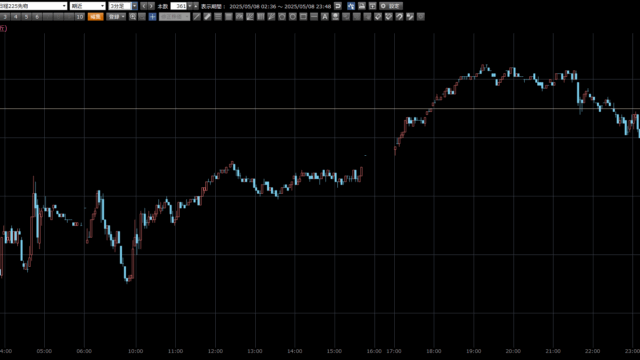The height and width of the screenshot is (360, 640).
Task: Click the last gear-like toolbar icon
Action: [x=421, y=17]
